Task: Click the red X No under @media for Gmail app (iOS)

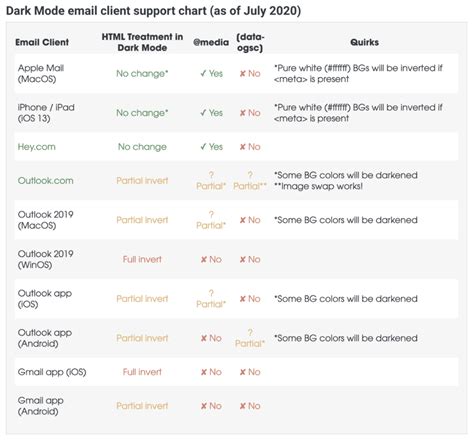Action: point(211,372)
